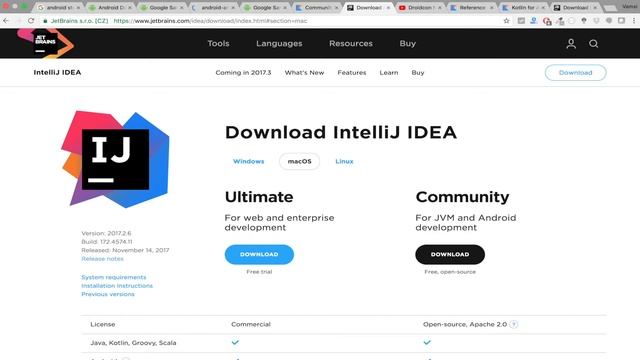Viewport: 640px width, 360px height.
Task: Open the Tools menu in header
Action: click(218, 43)
